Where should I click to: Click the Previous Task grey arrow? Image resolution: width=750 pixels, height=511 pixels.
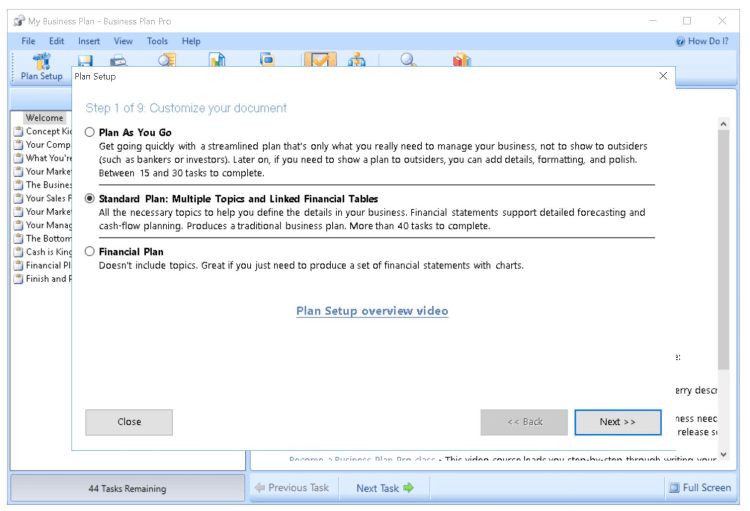pyautogui.click(x=260, y=488)
